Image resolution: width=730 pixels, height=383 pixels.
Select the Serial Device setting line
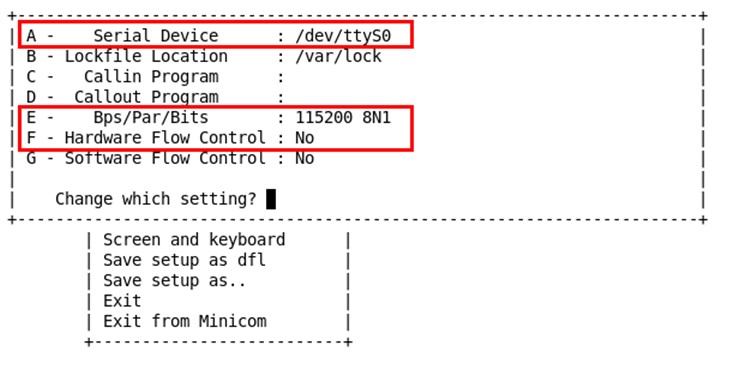pos(209,36)
